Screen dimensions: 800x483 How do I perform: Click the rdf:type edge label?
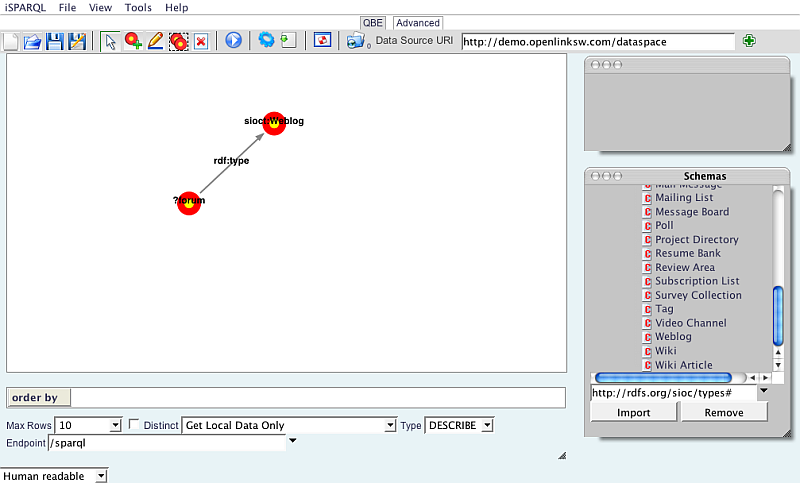tap(231, 161)
